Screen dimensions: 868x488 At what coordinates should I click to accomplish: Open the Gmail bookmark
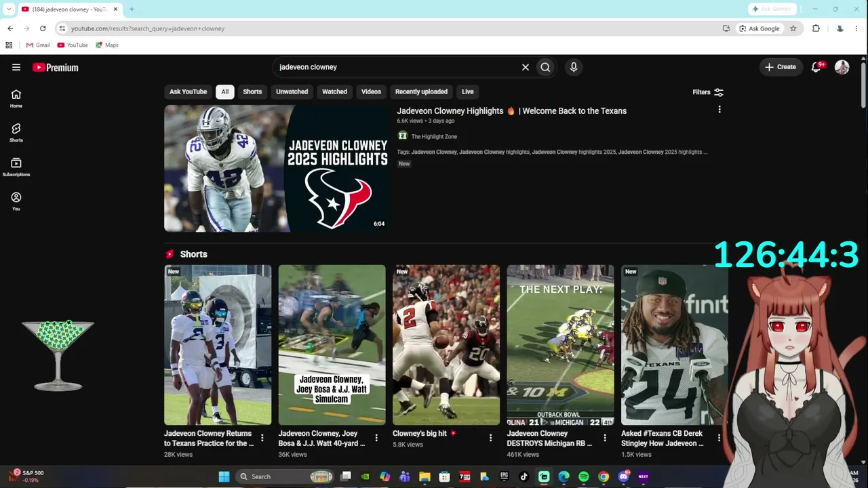tap(38, 45)
